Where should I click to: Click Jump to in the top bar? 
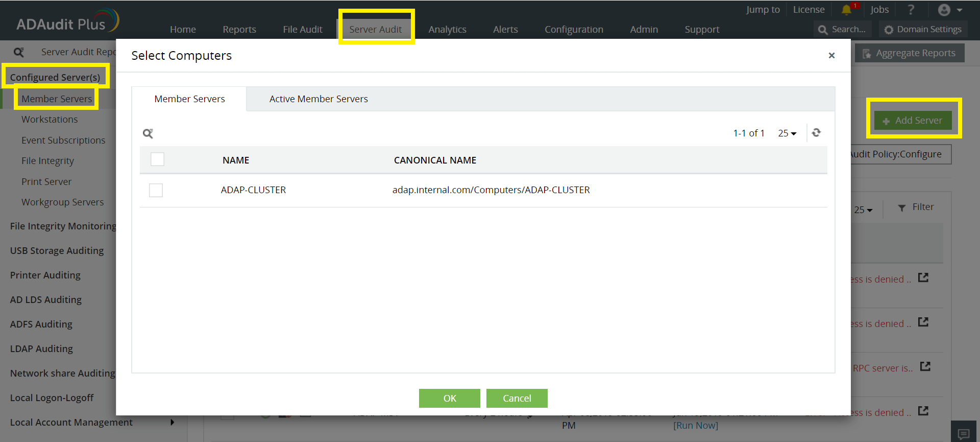tap(763, 10)
